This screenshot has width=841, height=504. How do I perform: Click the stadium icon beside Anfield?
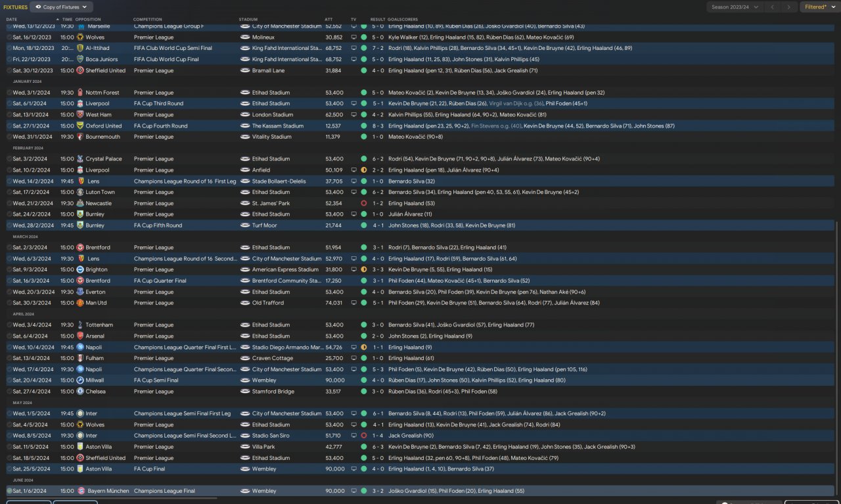point(245,170)
